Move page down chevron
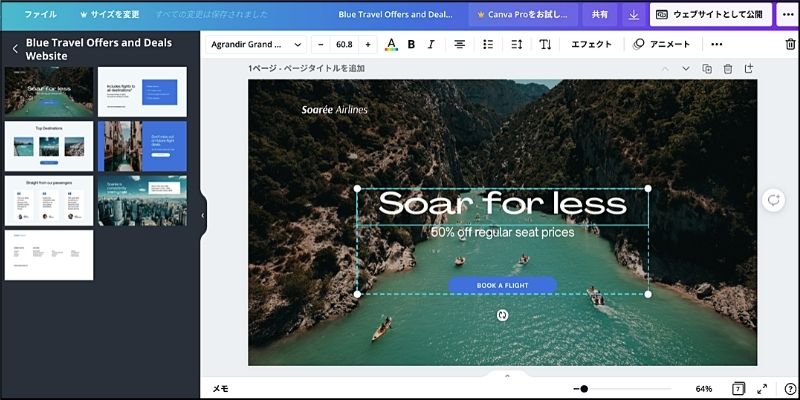 pyautogui.click(x=686, y=68)
